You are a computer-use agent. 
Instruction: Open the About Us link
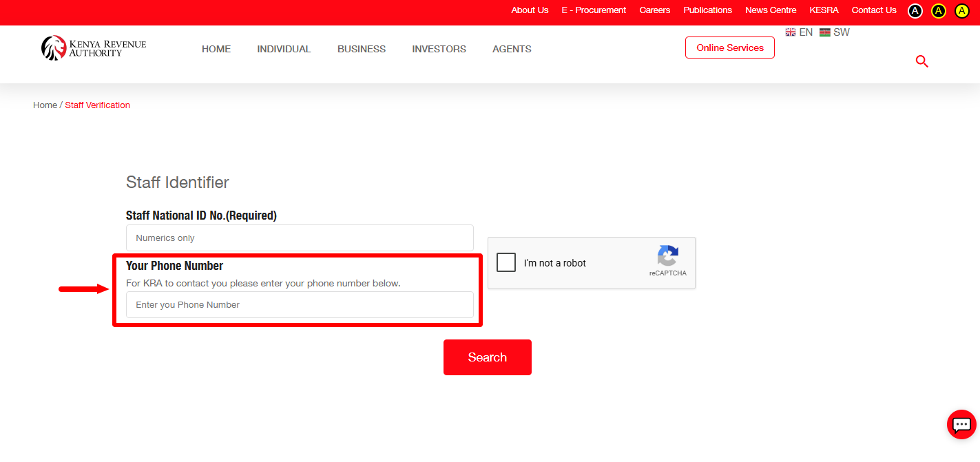(530, 10)
